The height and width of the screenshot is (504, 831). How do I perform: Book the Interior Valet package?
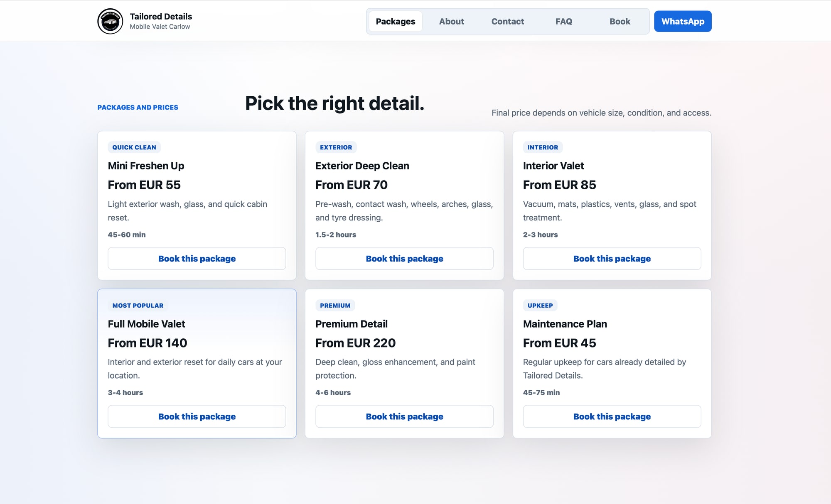coord(612,259)
